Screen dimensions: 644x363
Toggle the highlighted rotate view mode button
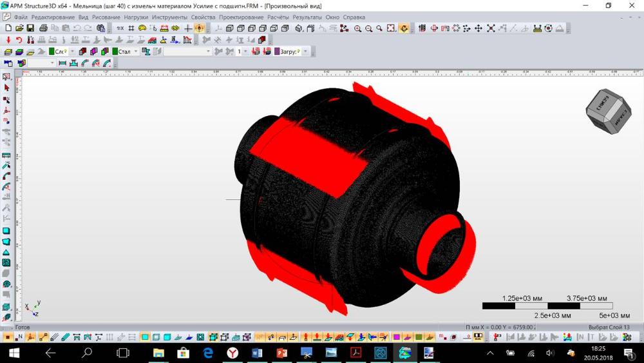point(404,28)
